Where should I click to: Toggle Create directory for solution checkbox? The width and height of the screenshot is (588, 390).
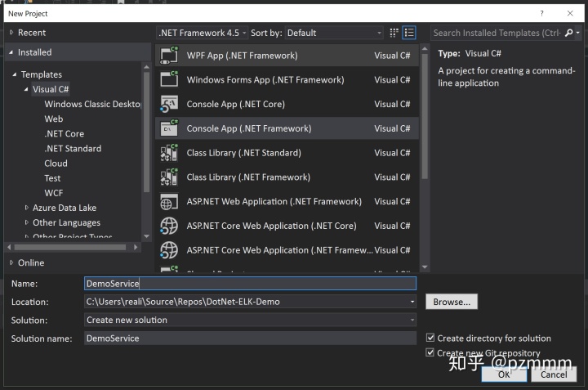430,338
